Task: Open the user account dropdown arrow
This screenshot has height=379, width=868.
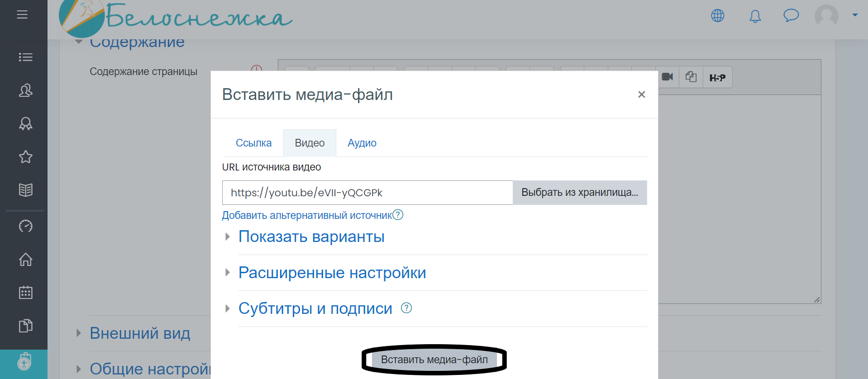Action: point(855,15)
